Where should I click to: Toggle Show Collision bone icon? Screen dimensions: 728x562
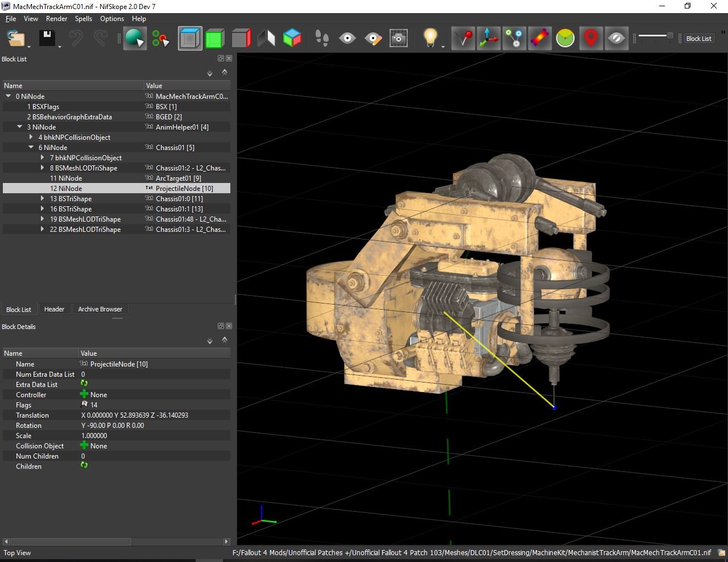(540, 38)
